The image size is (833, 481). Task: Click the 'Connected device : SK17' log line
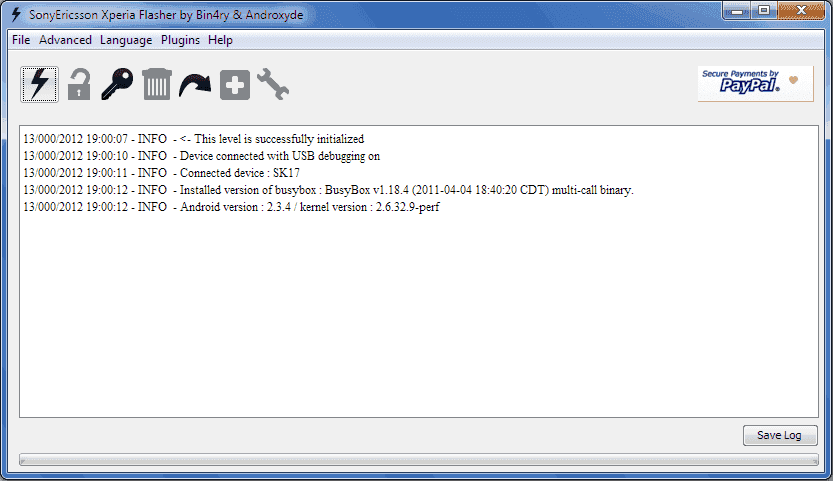point(162,173)
